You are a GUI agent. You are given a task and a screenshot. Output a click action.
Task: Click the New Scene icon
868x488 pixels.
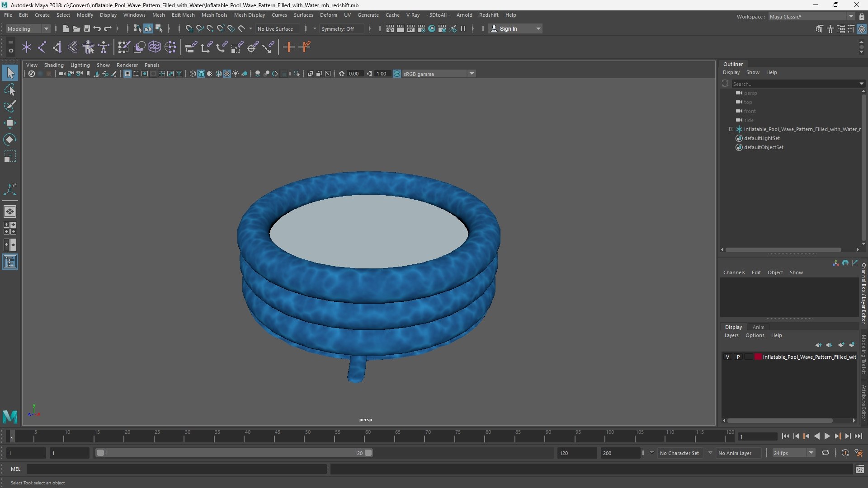coord(66,28)
